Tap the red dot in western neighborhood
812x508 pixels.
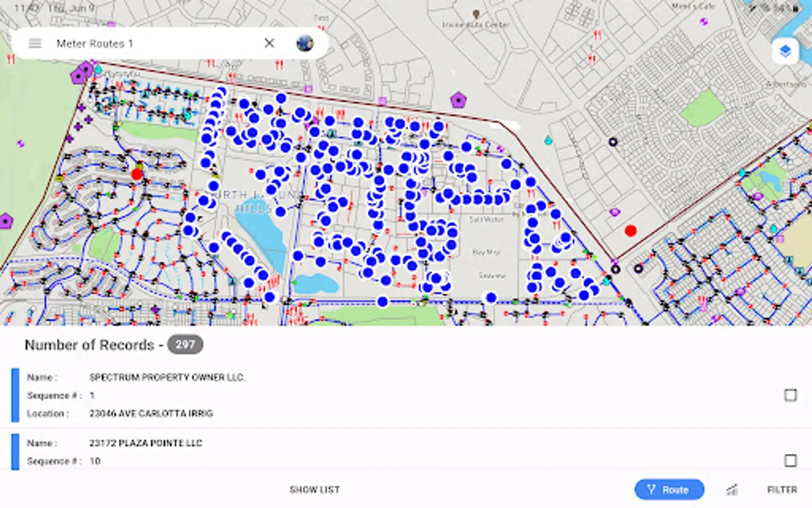click(x=137, y=174)
